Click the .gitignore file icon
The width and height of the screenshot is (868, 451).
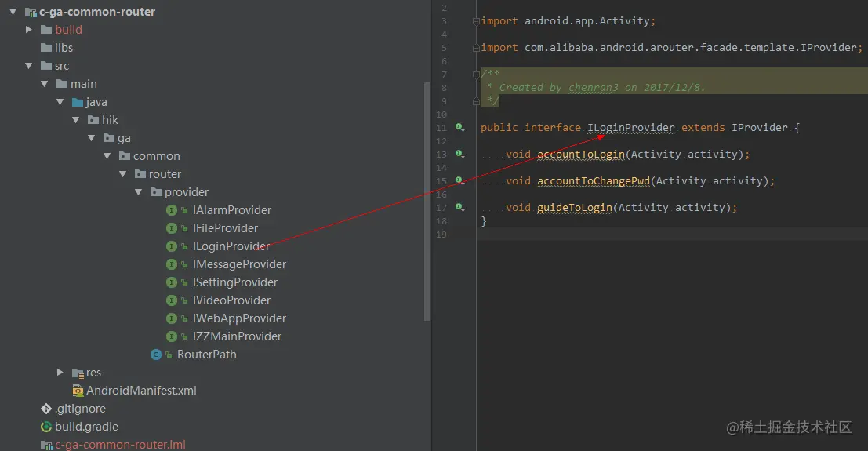pyautogui.click(x=46, y=409)
